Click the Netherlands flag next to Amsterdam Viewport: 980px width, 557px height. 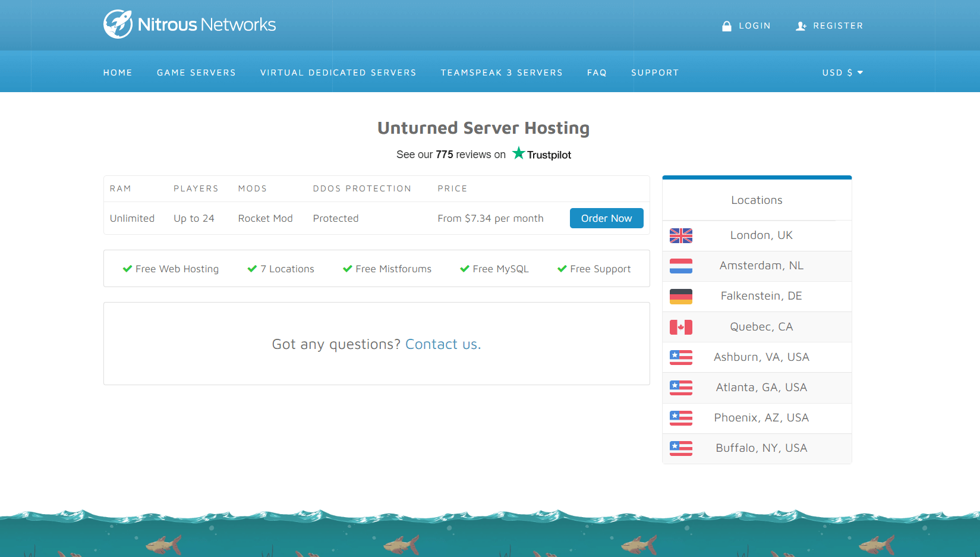(x=681, y=266)
